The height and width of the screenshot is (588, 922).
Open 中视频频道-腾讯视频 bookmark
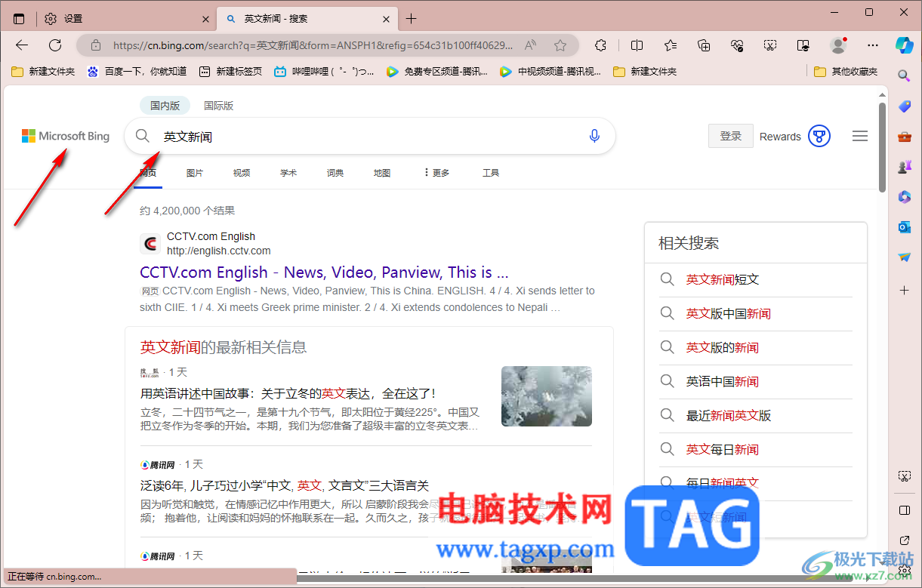550,72
